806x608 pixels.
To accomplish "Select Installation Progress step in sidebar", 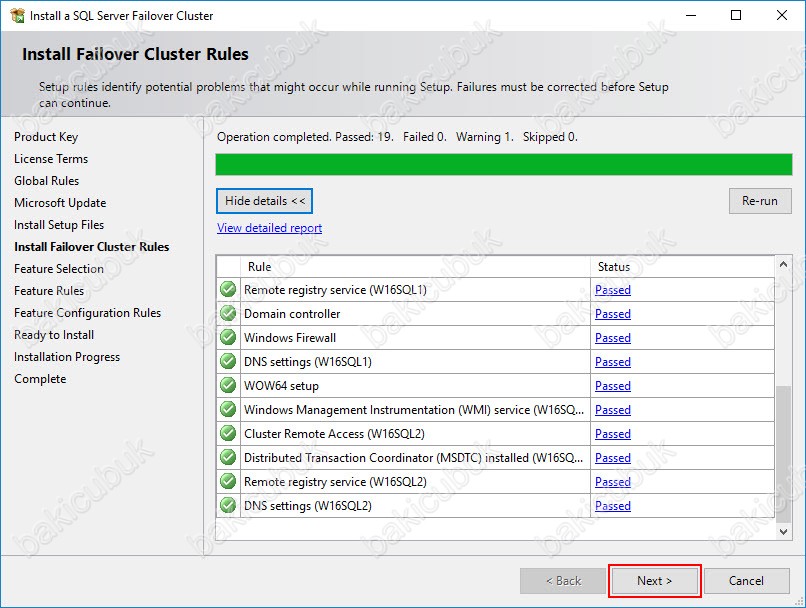I will pyautogui.click(x=67, y=357).
